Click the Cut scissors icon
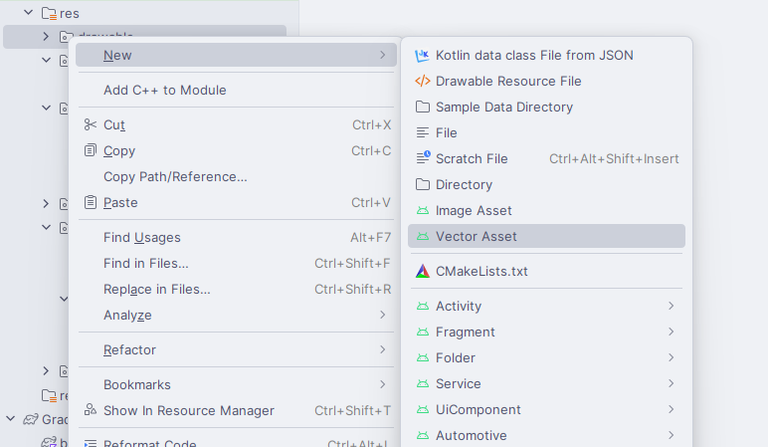The image size is (768, 447). 91,125
